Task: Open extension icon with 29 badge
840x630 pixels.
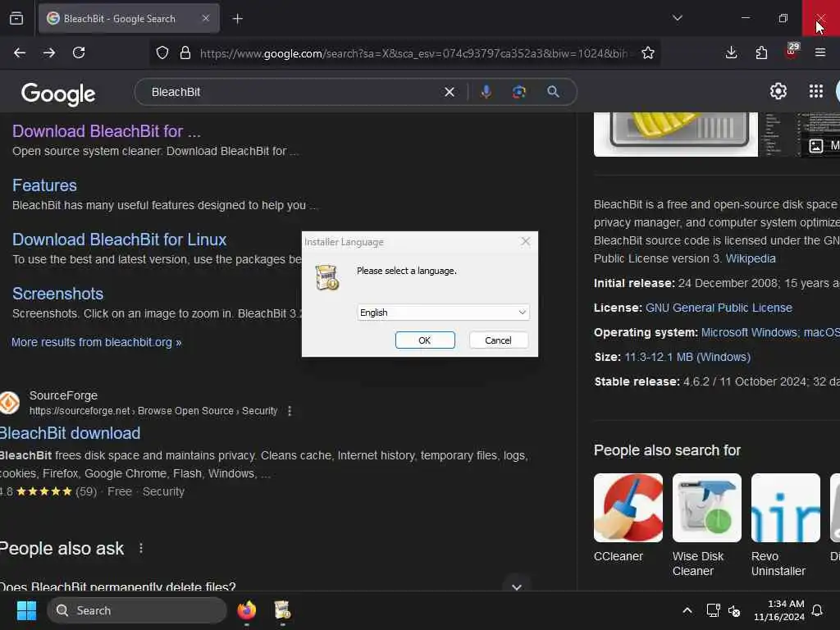Action: point(792,52)
